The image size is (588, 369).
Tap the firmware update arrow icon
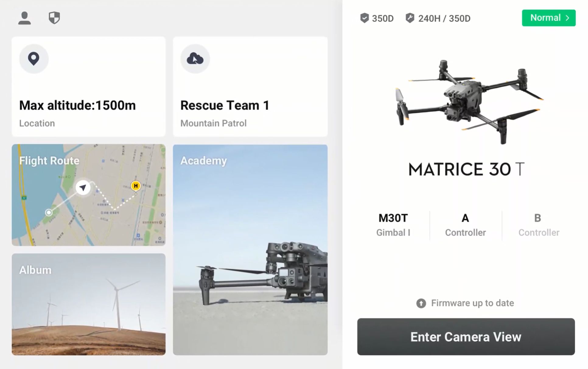click(x=421, y=303)
